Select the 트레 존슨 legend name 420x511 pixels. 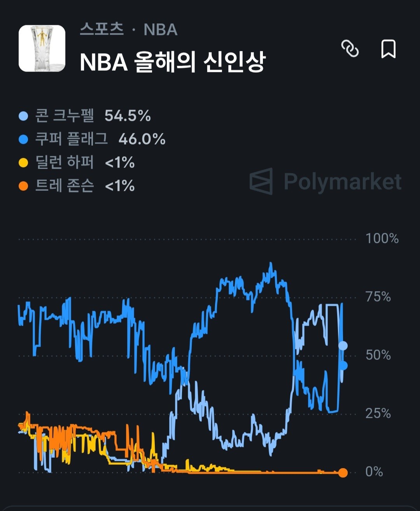65,186
